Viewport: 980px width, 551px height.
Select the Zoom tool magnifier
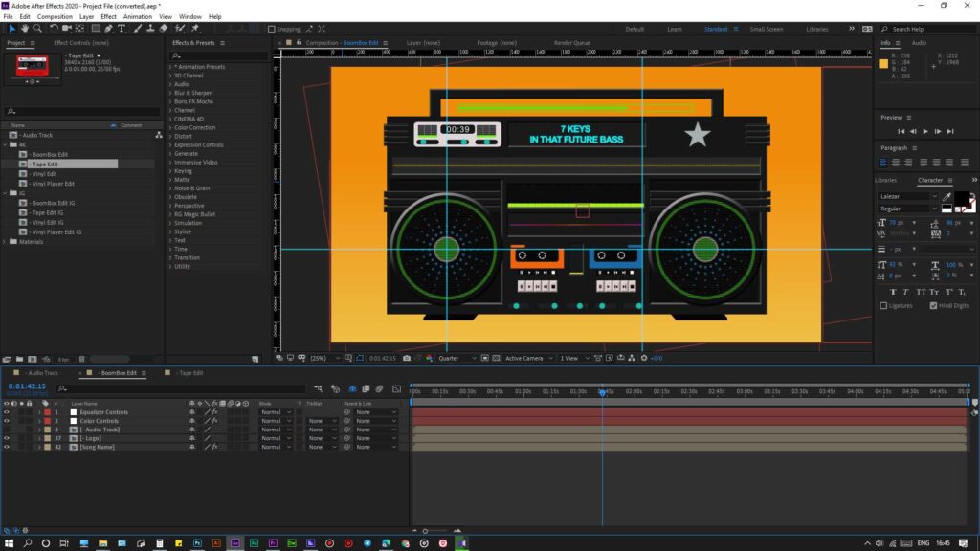36,29
